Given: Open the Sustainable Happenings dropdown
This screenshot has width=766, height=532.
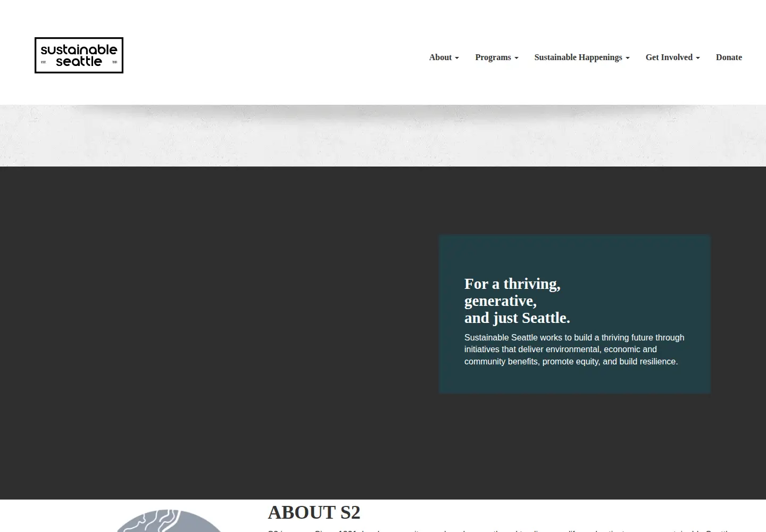Looking at the screenshot, I should 582,57.
